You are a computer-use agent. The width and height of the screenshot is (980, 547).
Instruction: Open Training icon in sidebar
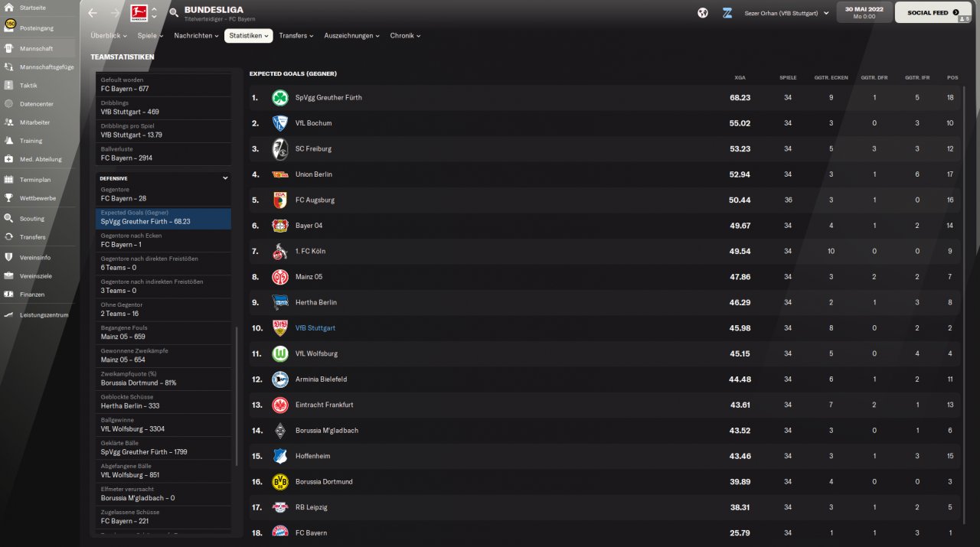click(9, 141)
